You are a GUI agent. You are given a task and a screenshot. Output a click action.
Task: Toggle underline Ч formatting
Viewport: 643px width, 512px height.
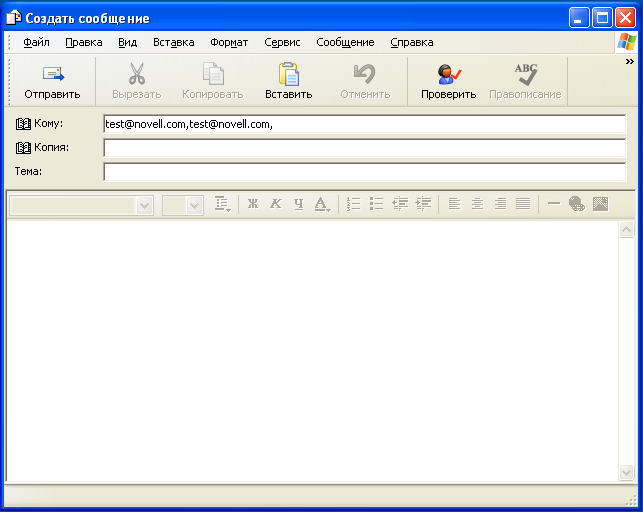[x=299, y=204]
